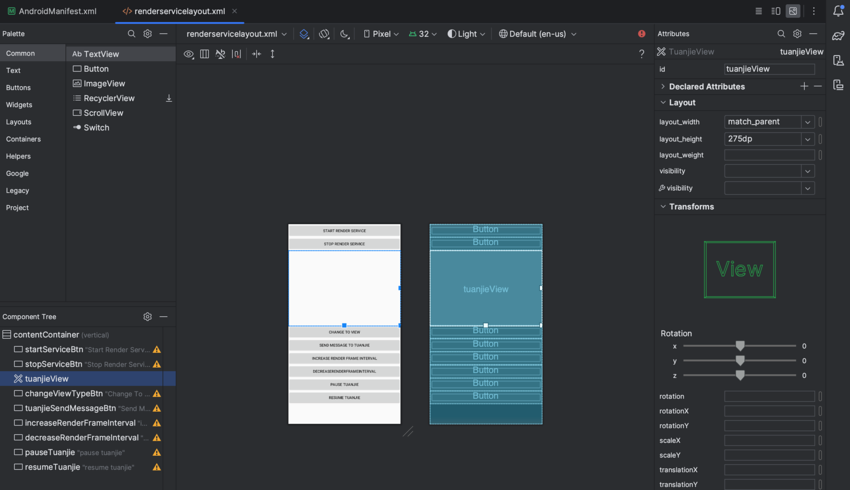Open the Gradle elephant tool window
The image size is (850, 490).
[838, 37]
